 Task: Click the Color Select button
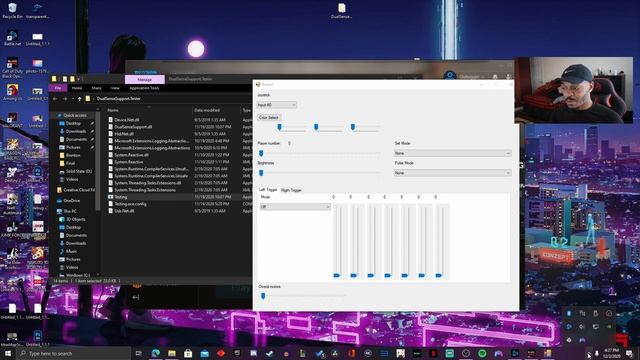[x=268, y=118]
